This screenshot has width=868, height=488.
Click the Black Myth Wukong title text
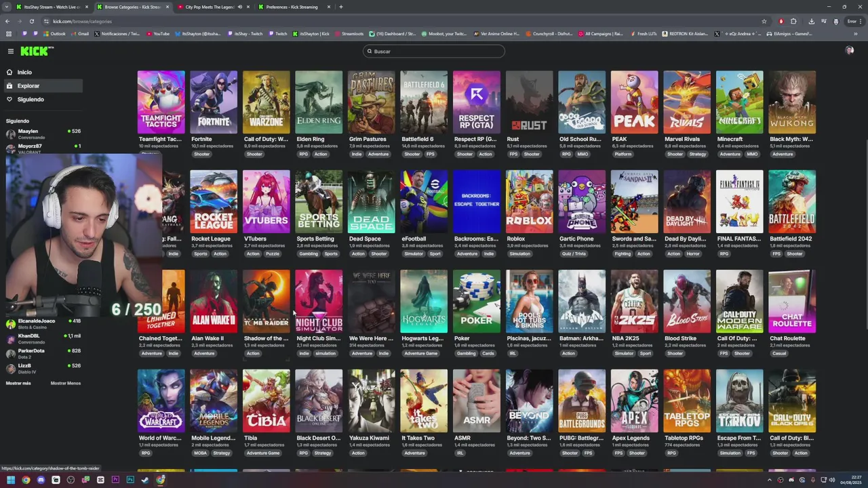[x=791, y=139]
